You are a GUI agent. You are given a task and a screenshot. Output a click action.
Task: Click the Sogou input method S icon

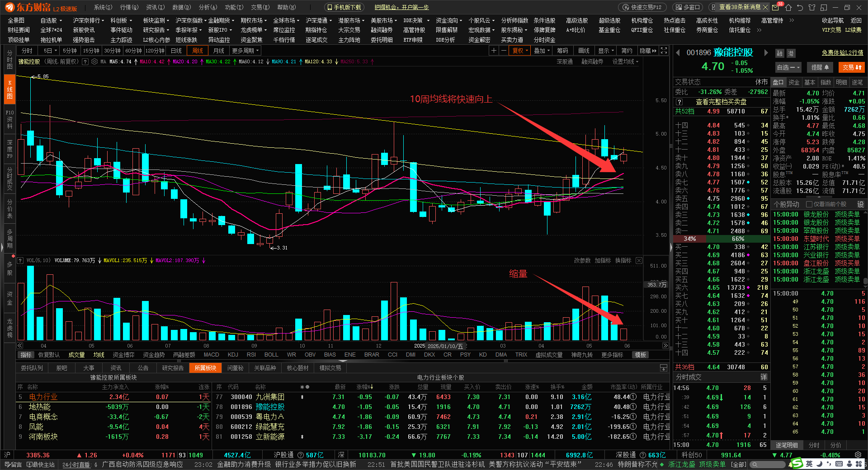[797, 464]
